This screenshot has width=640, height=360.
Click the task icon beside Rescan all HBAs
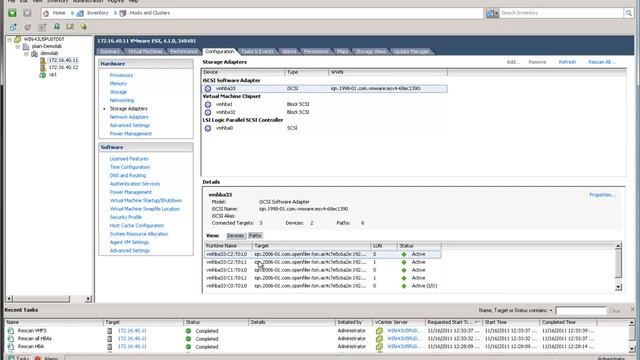11,338
